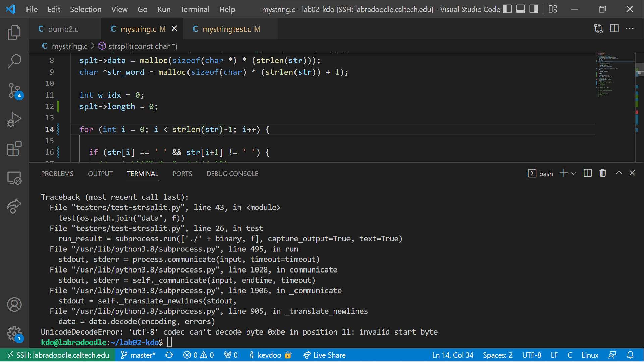Click the code minimap preview
The image size is (644, 362).
(x=608, y=74)
